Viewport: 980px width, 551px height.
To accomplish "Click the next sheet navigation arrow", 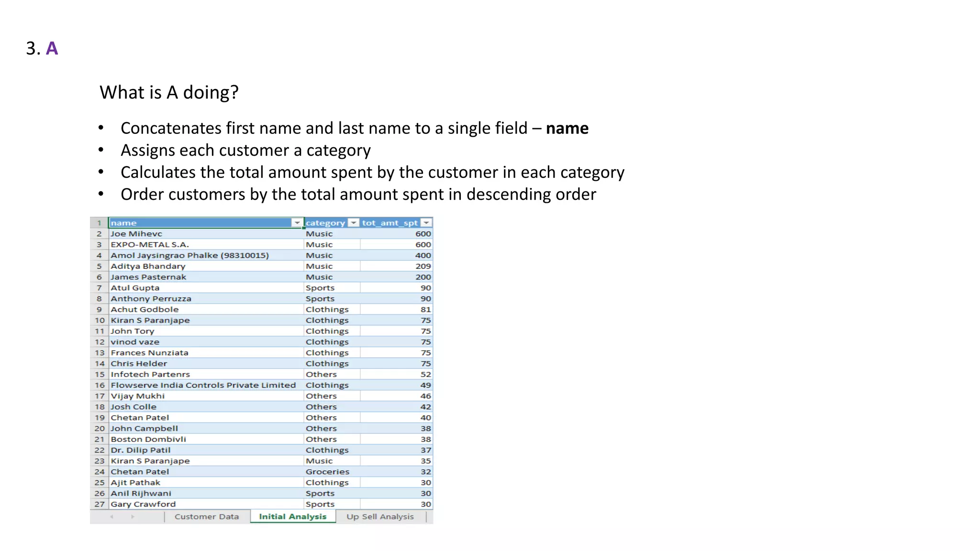I will pos(133,517).
